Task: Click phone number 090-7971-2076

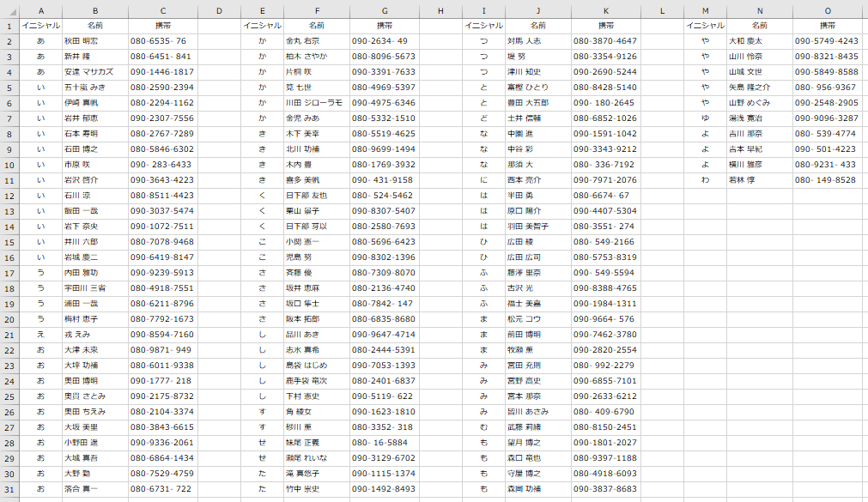Action: point(606,180)
